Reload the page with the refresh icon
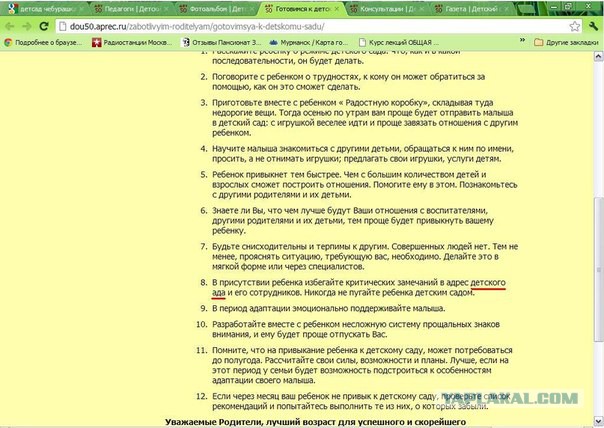This screenshot has width=604, height=428. click(x=44, y=26)
